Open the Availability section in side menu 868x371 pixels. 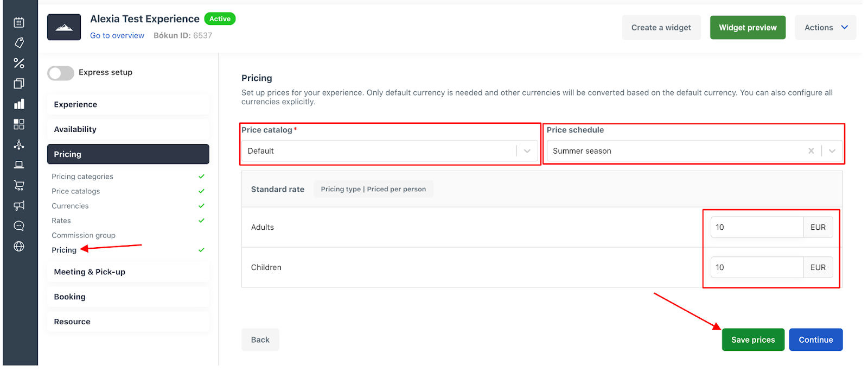coord(128,129)
